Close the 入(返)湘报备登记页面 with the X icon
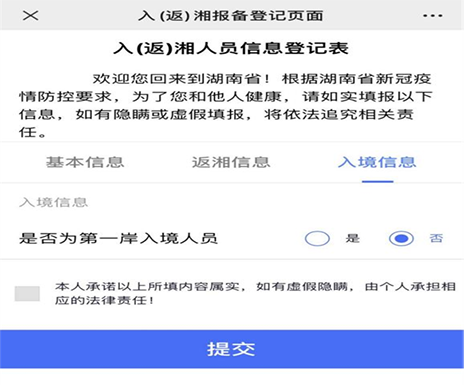Screen dimensions: 472x385 (x=31, y=15)
